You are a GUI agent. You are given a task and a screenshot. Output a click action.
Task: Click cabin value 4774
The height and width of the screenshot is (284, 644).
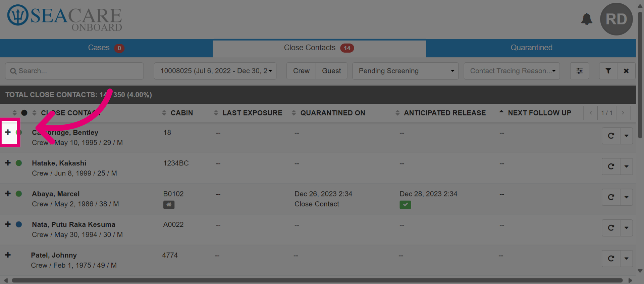point(170,255)
